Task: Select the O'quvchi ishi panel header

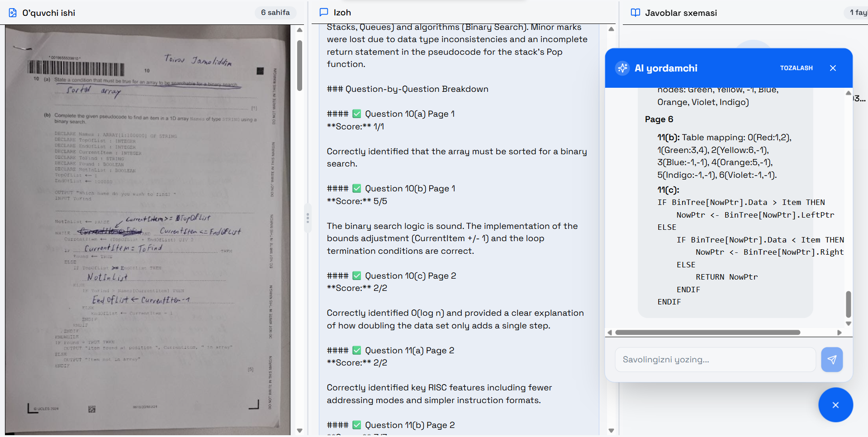Action: pos(49,13)
